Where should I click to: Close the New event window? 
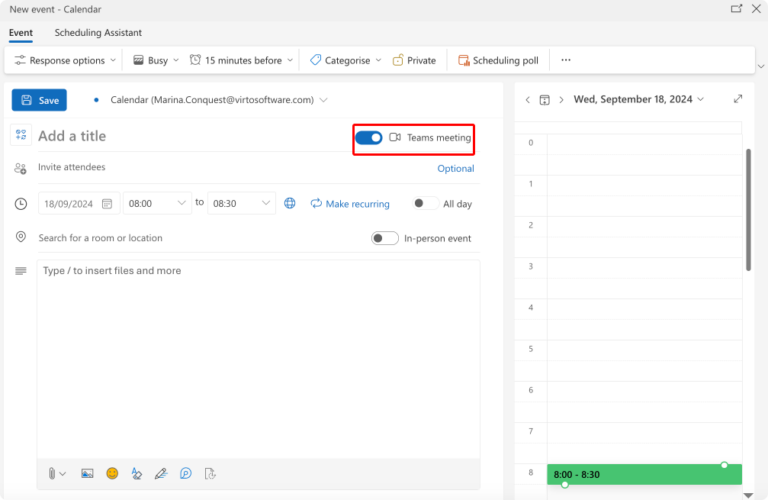pos(756,9)
